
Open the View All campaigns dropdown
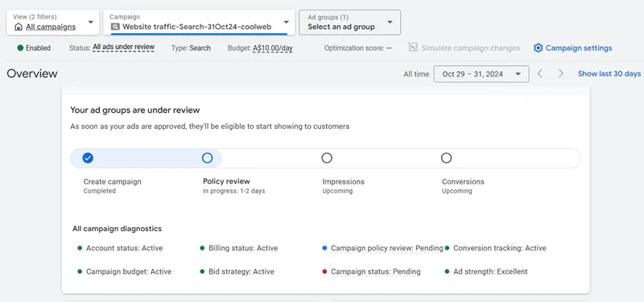point(53,23)
